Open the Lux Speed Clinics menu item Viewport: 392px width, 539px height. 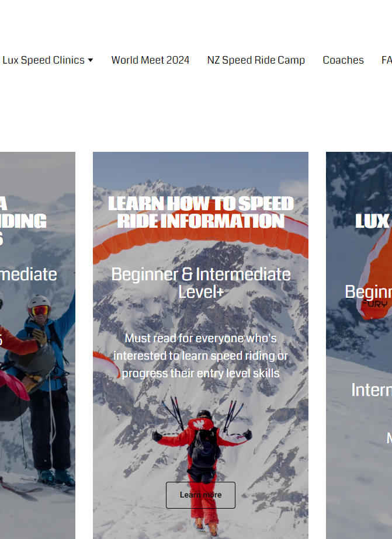pyautogui.click(x=44, y=60)
